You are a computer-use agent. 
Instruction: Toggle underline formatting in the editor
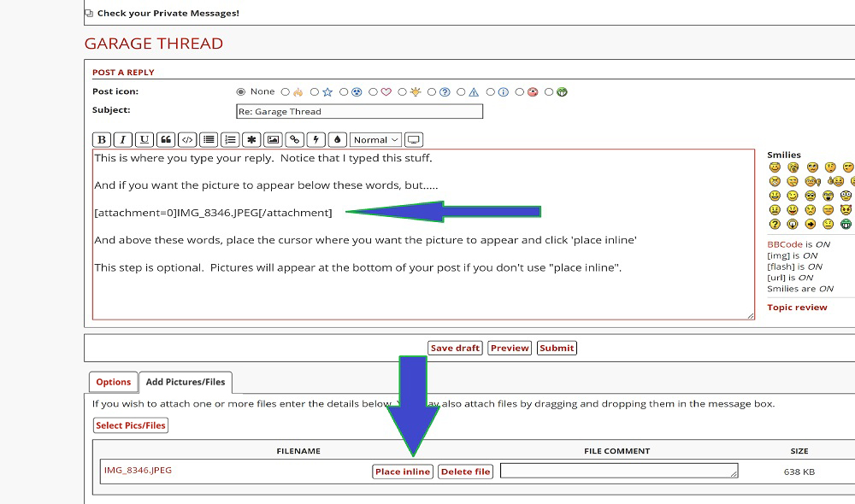144,140
